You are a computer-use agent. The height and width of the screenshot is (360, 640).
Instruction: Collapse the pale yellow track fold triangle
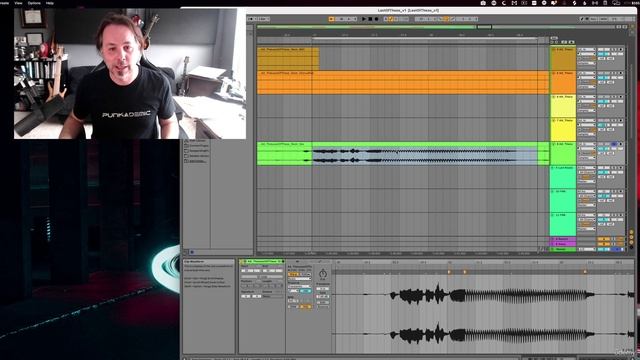[553, 97]
